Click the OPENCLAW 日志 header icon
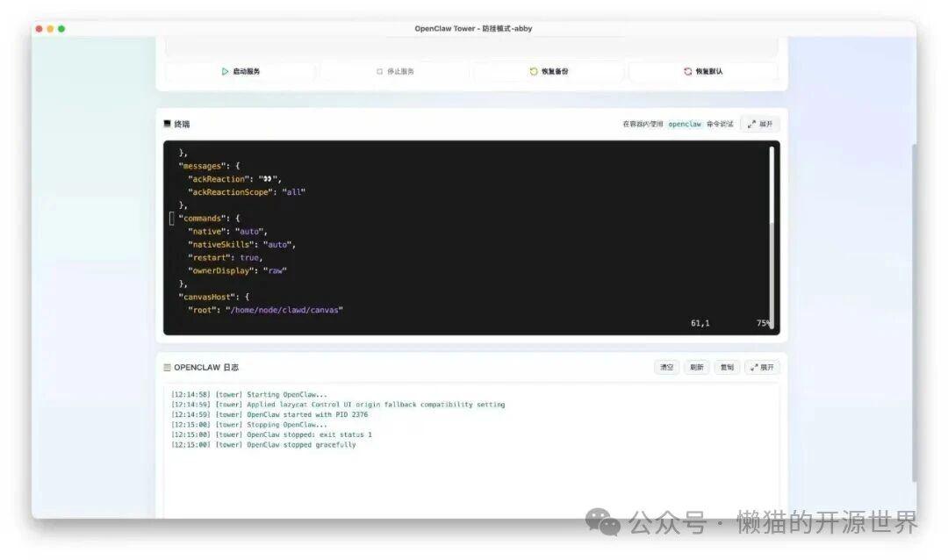The width and height of the screenshot is (948, 560). 168,367
